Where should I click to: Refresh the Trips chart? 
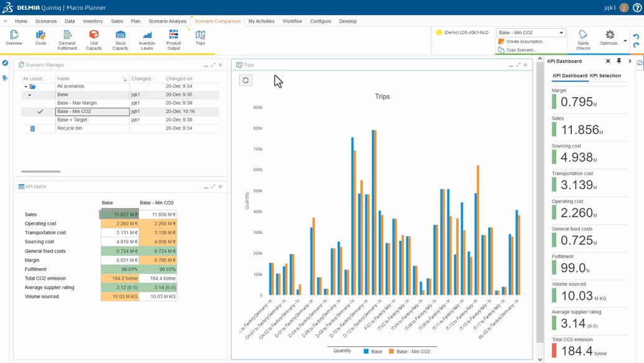pos(246,80)
